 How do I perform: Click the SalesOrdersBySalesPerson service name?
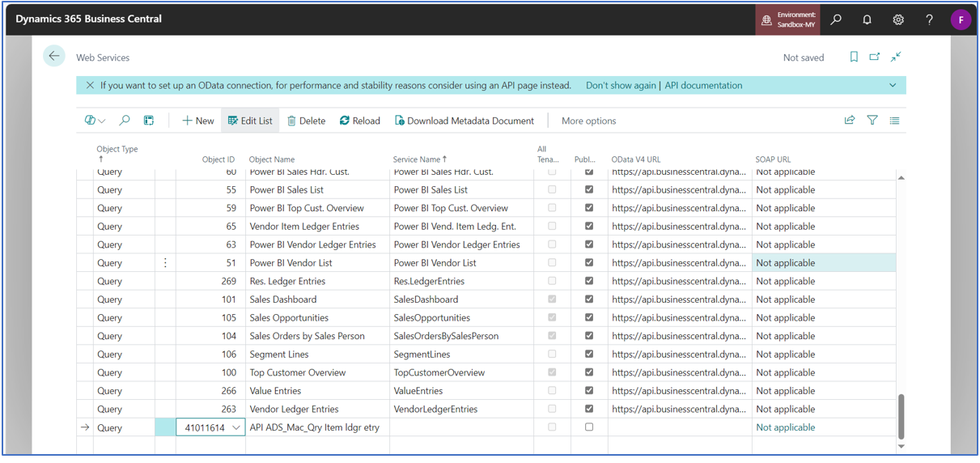click(x=446, y=336)
